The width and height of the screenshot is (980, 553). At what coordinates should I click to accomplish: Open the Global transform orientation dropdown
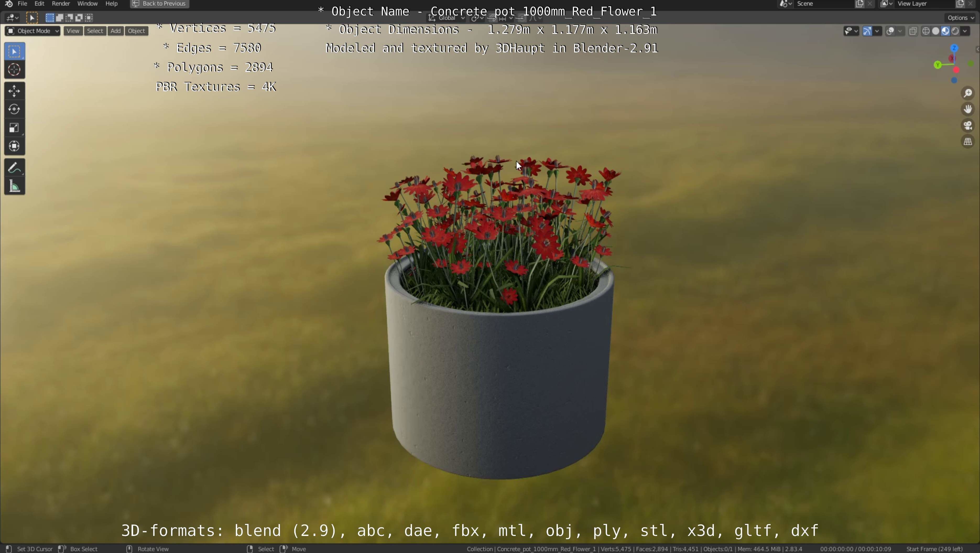tap(447, 18)
